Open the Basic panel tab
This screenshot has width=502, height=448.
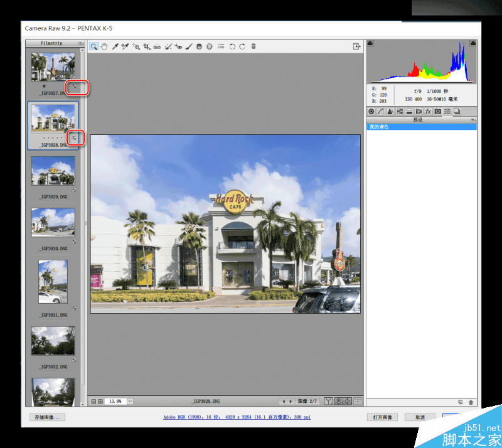pos(371,112)
